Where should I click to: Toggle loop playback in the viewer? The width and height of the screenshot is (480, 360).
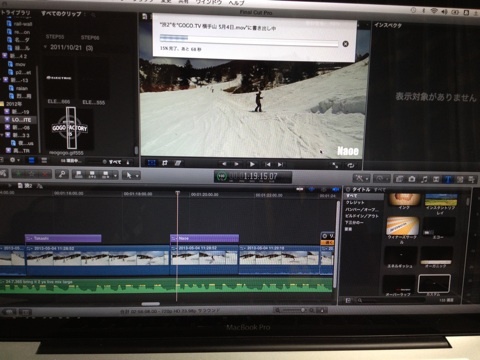[350, 165]
